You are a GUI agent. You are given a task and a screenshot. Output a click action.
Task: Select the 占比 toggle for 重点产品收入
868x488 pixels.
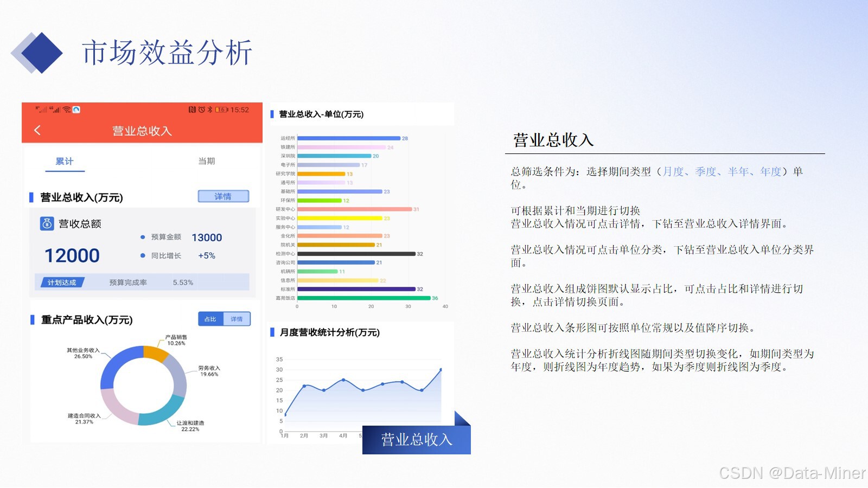(x=210, y=319)
